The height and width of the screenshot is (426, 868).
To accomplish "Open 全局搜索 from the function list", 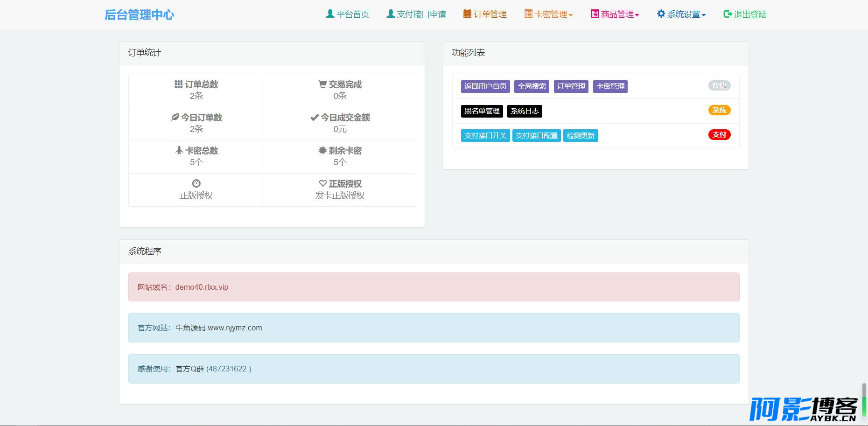I will pyautogui.click(x=532, y=86).
